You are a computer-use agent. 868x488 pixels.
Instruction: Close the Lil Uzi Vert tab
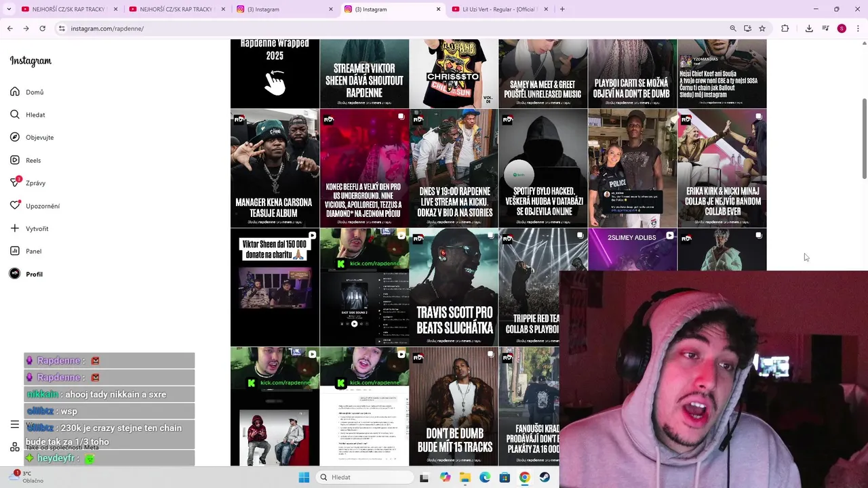(x=547, y=9)
